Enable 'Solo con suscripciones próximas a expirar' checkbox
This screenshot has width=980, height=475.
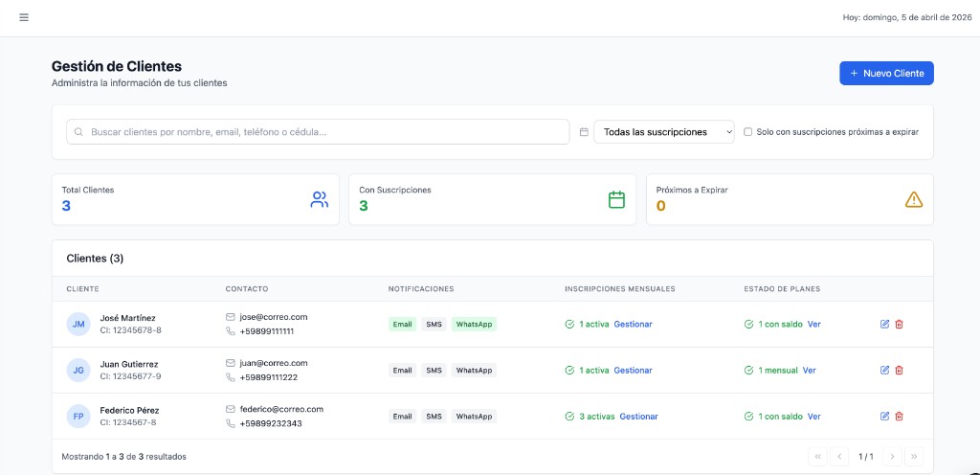coord(748,132)
